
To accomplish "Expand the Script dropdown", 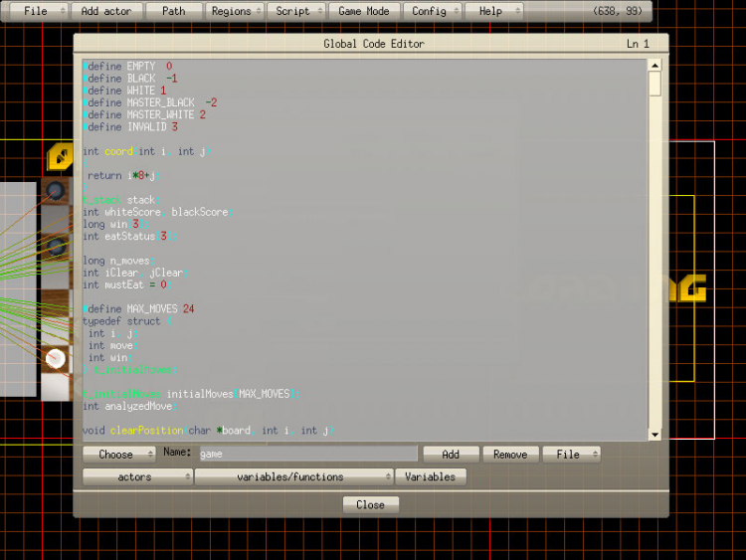I will pyautogui.click(x=296, y=11).
